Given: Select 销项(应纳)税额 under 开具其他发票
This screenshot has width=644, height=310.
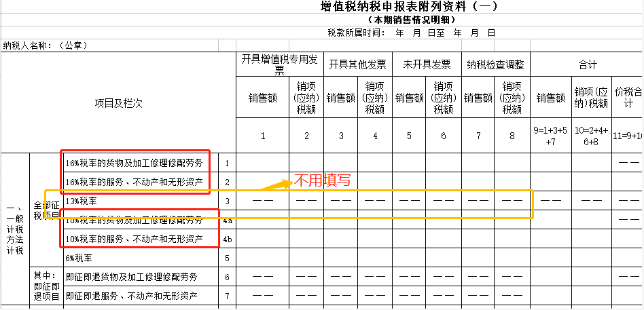Looking at the screenshot, I should [x=375, y=98].
